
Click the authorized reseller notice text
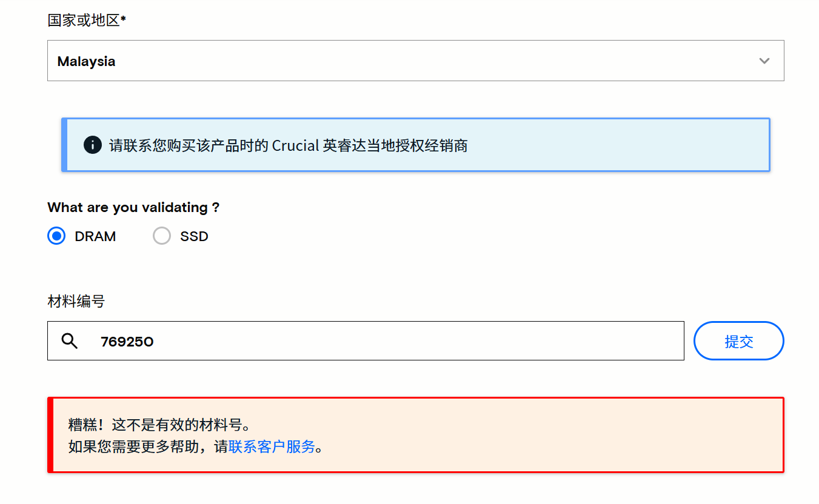(x=288, y=145)
